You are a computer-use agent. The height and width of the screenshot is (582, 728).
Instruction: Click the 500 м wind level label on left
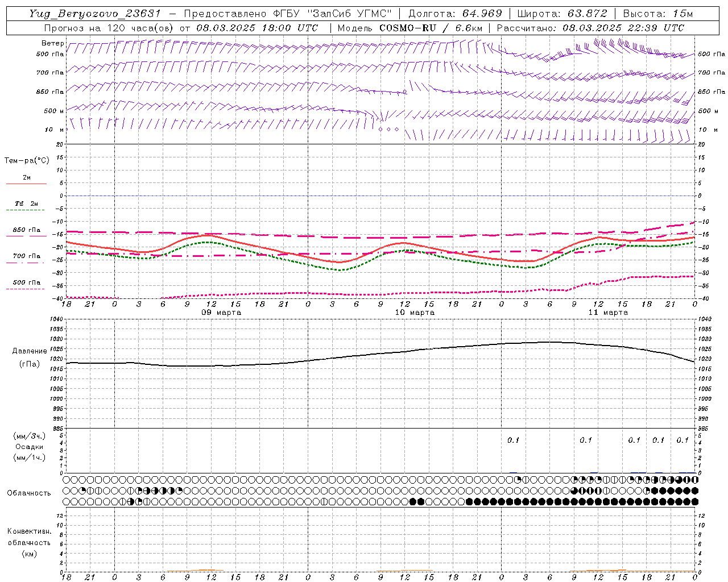click(54, 111)
